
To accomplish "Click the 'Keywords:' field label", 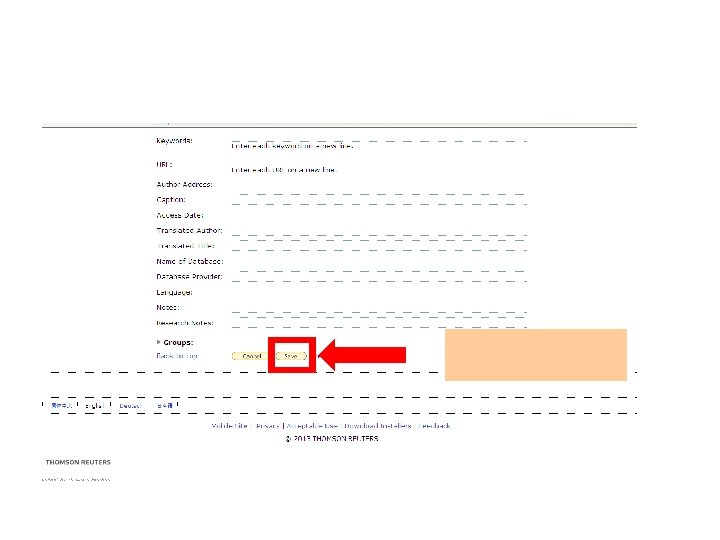I will (174, 141).
